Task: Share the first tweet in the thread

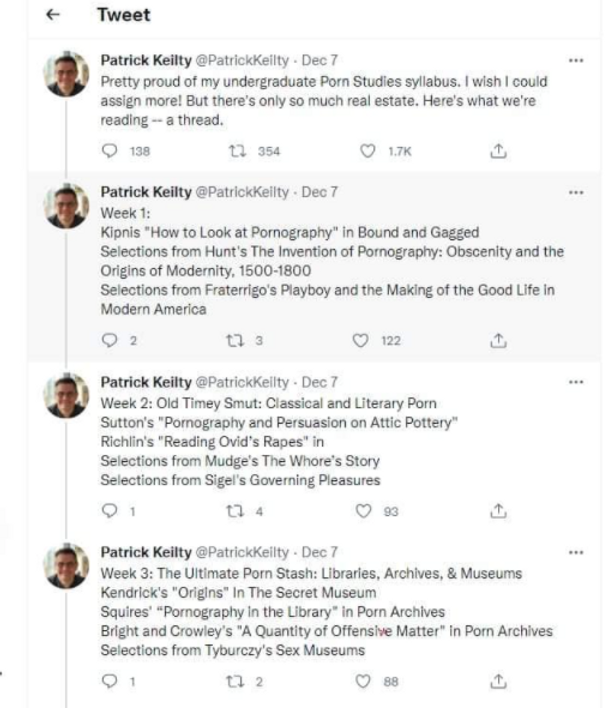Action: pos(497,151)
